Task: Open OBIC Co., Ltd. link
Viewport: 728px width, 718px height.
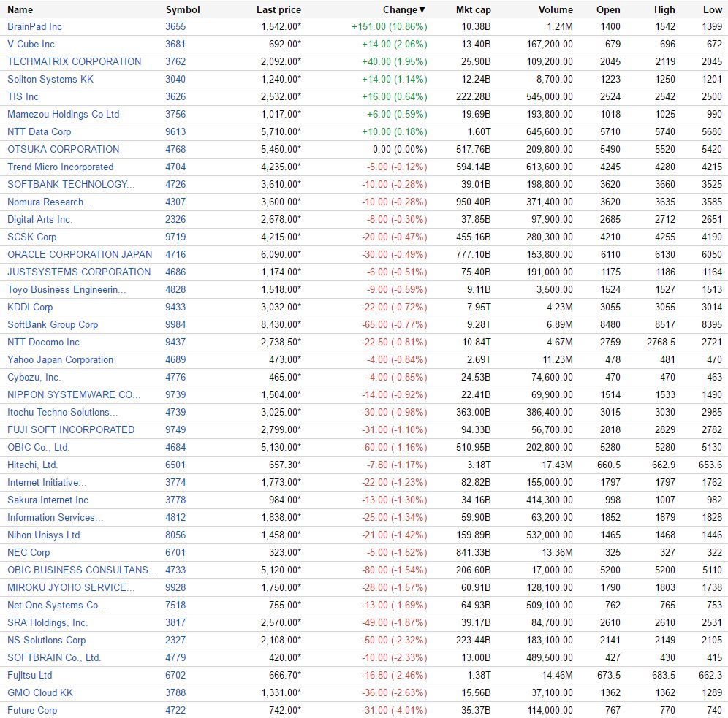Action: tap(38, 448)
